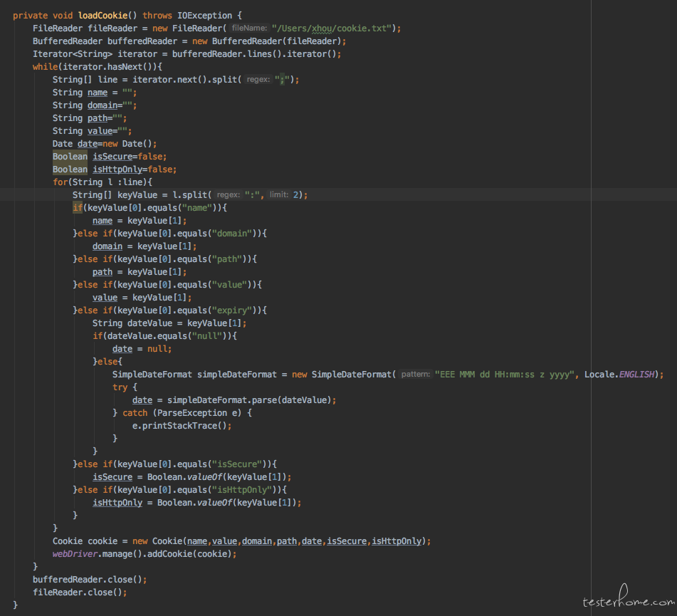Click the Iterator<String> type declaration

(73, 54)
